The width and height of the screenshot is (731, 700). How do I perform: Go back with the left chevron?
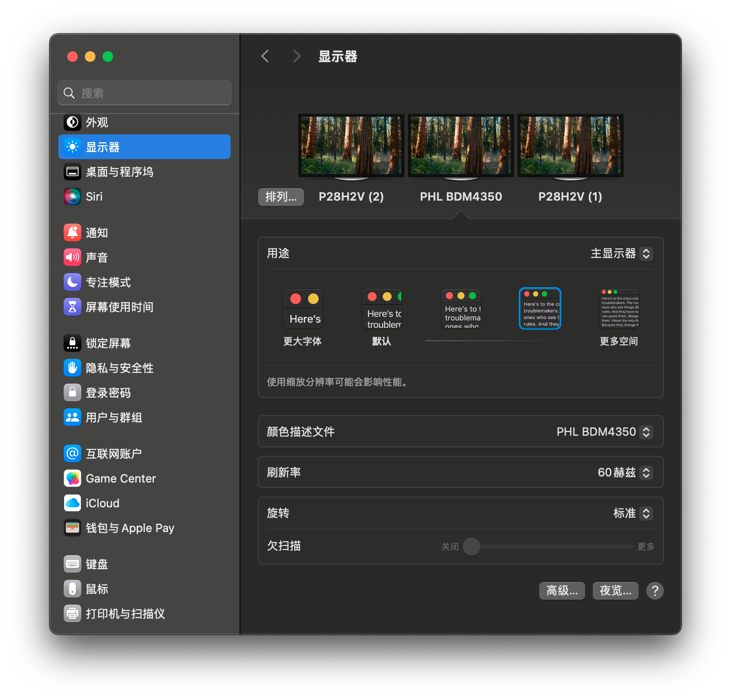click(x=265, y=56)
